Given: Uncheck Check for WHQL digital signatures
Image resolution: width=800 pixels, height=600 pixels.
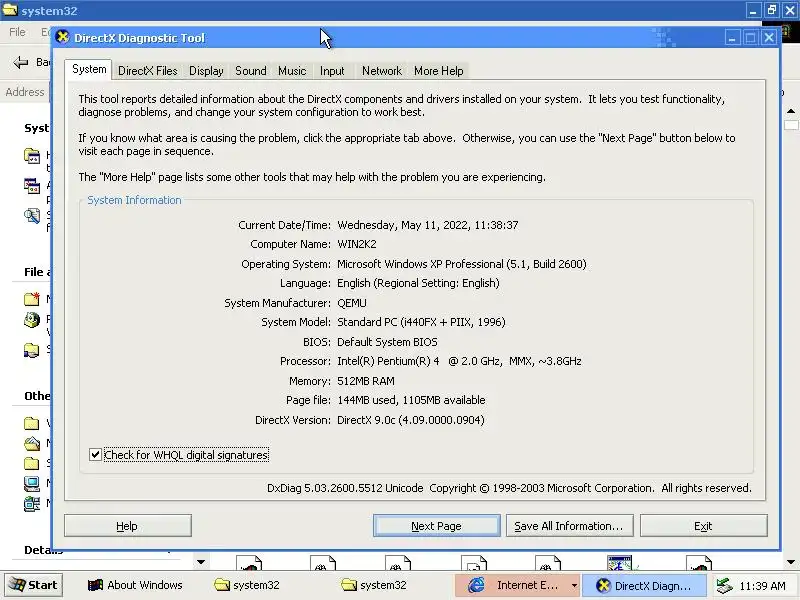Looking at the screenshot, I should (95, 455).
